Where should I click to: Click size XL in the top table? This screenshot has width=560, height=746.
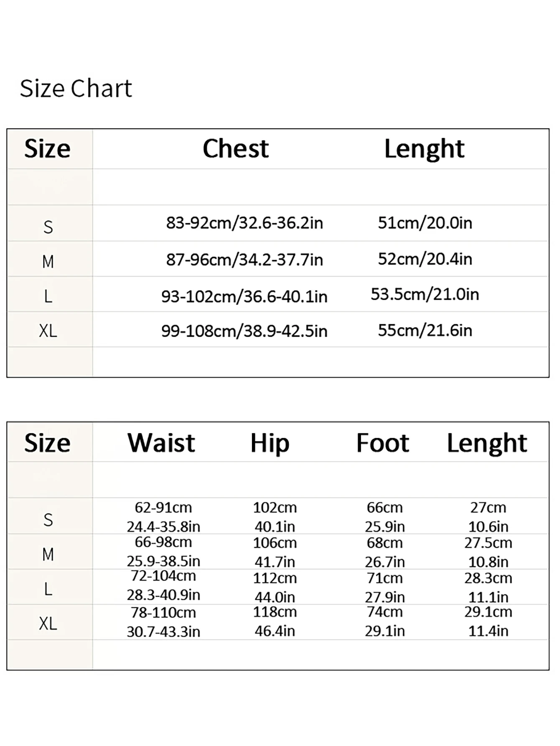pos(48,331)
